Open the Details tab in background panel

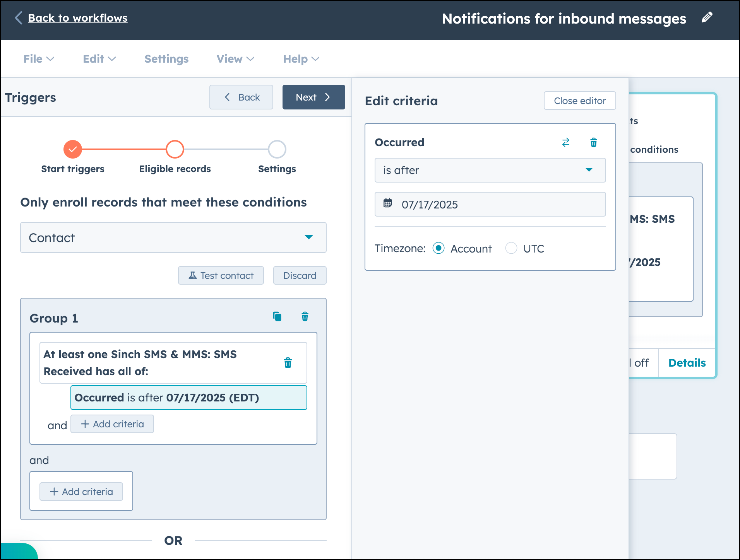click(x=687, y=363)
